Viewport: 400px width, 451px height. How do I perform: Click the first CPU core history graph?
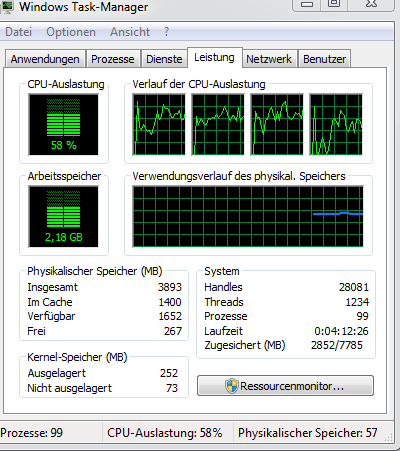pos(159,124)
